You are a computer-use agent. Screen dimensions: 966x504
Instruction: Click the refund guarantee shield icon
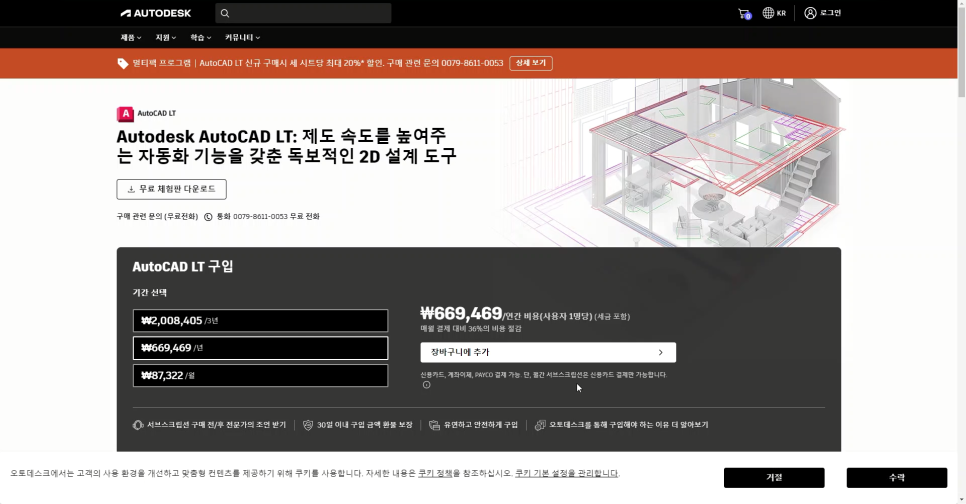308,425
